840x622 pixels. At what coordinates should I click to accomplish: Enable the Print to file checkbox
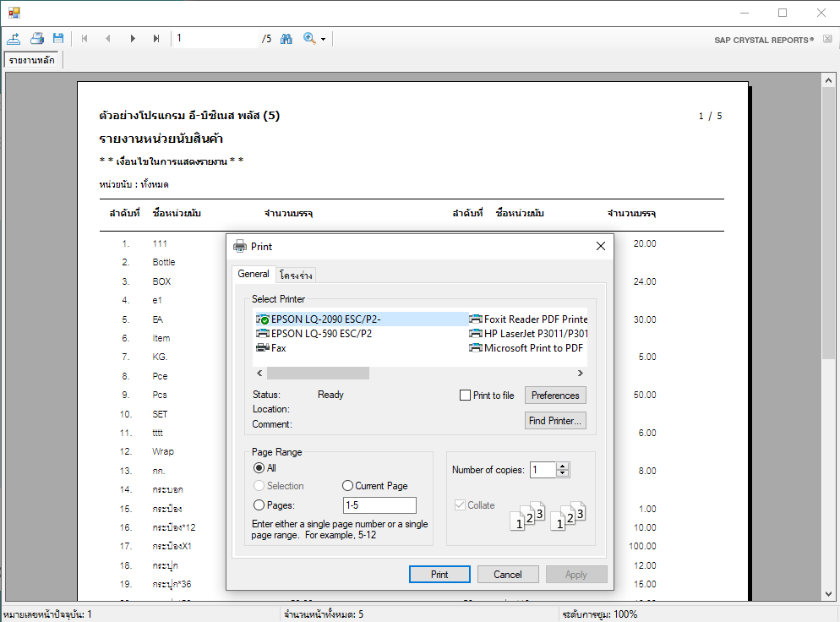pyautogui.click(x=465, y=396)
